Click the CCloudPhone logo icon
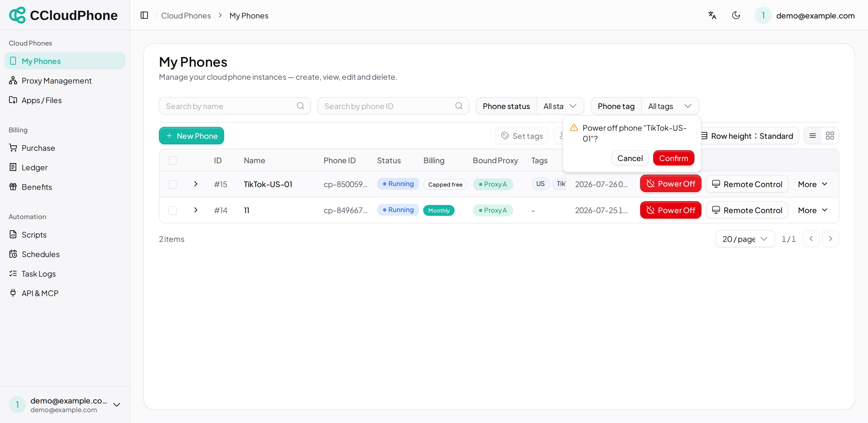The image size is (868, 423). point(17,15)
